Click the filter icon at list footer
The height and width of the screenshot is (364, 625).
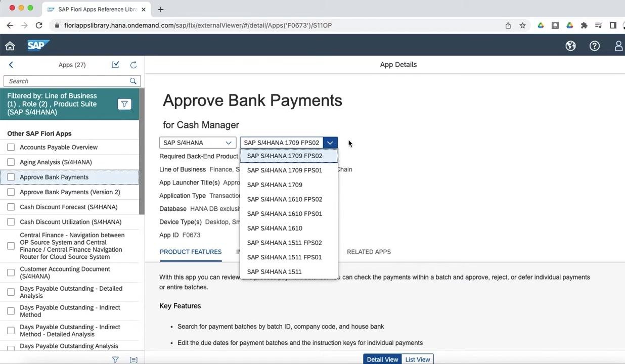(x=115, y=359)
